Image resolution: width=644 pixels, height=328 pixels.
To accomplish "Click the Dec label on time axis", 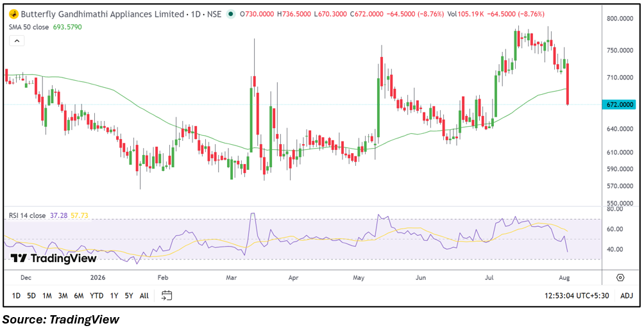I will pyautogui.click(x=26, y=277).
